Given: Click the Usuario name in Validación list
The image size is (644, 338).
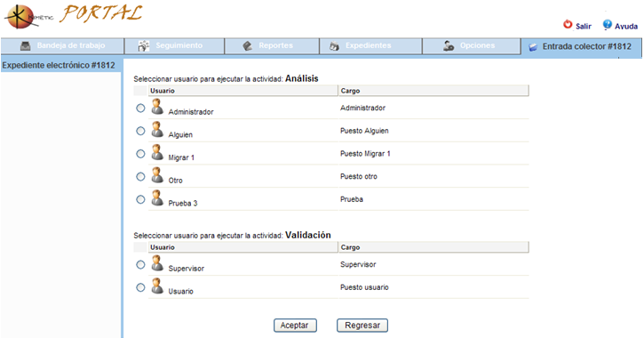Looking at the screenshot, I should coord(180,291).
